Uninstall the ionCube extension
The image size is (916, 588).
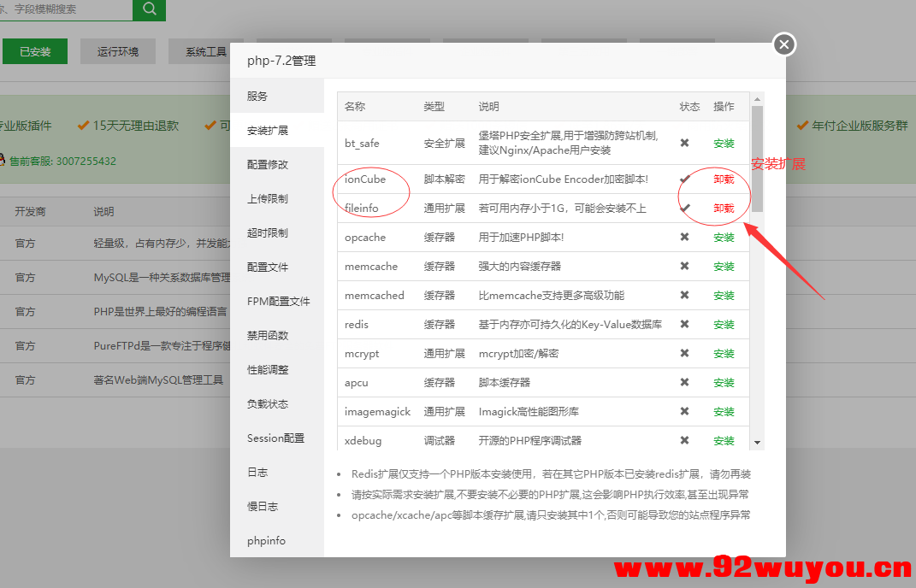[x=724, y=179]
